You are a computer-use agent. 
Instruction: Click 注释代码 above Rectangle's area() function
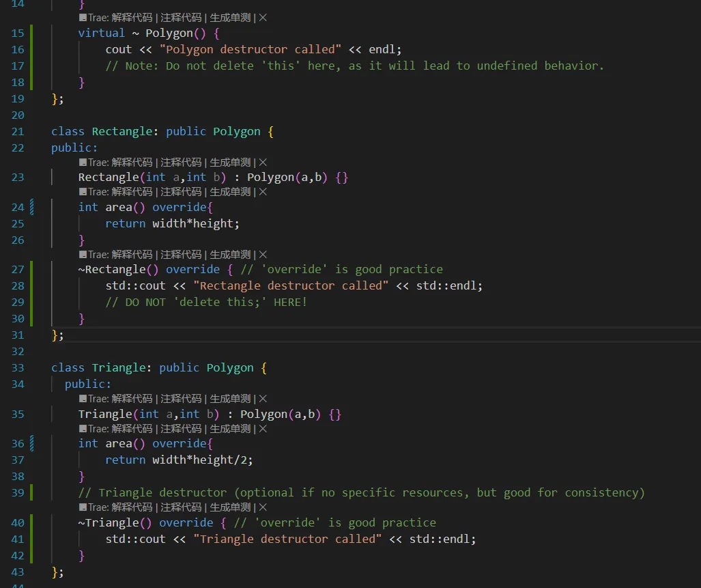point(181,193)
